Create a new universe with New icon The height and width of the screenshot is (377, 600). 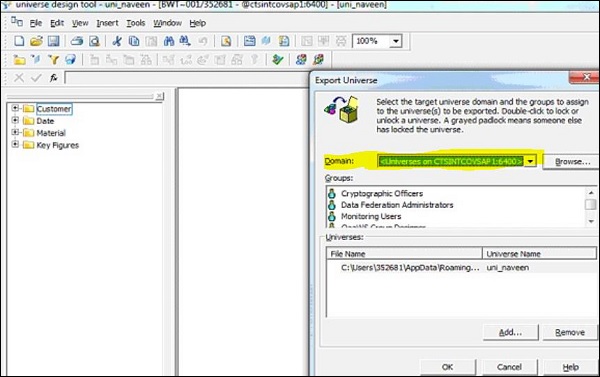tap(19, 41)
